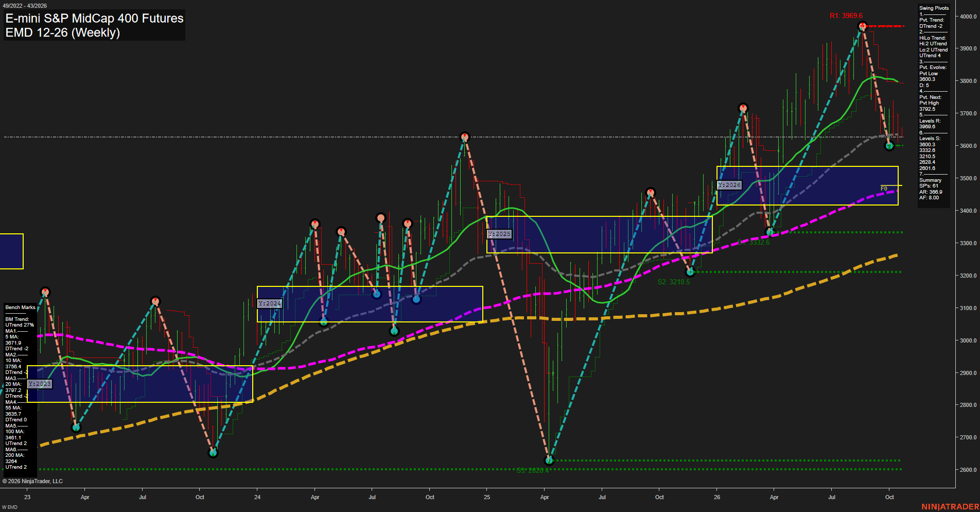Viewport: 980px width, 512px height.
Task: Select the EMD 12-26 (Weekly) subtitle
Action: tap(63, 32)
